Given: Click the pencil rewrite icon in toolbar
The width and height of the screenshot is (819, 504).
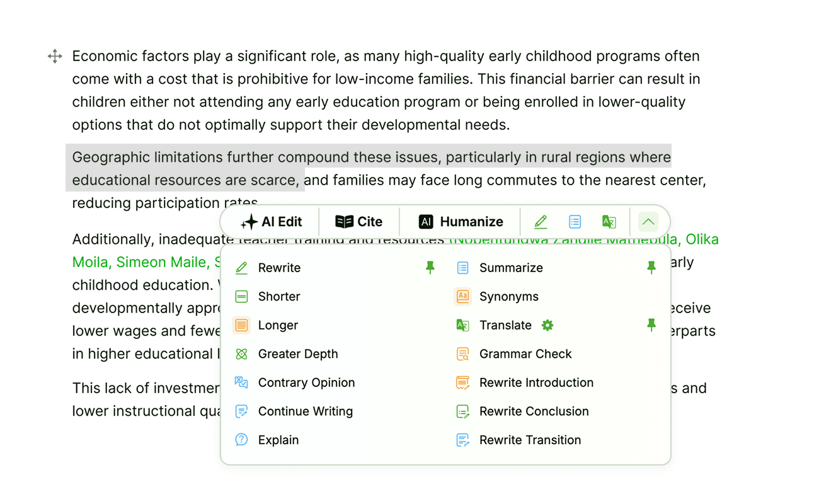Looking at the screenshot, I should point(541,222).
